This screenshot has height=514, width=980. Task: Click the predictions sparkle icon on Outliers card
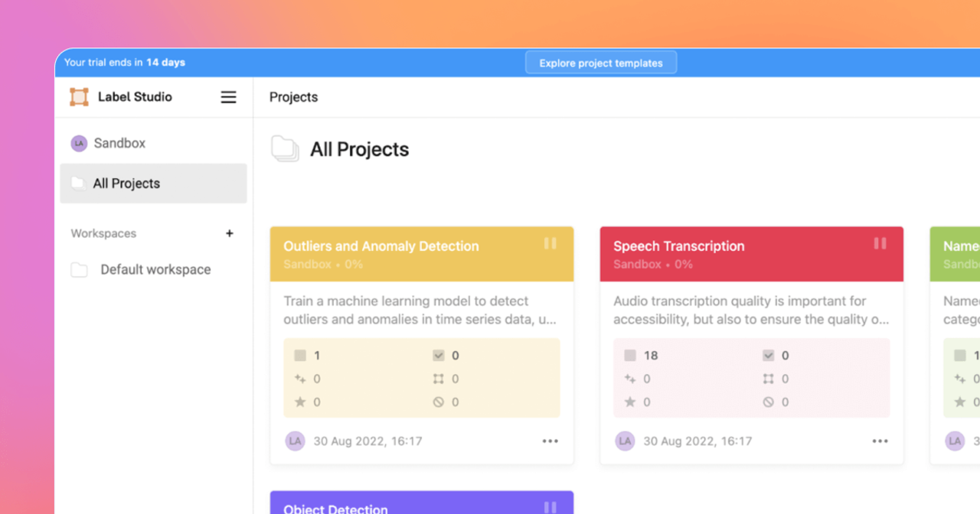coord(299,379)
